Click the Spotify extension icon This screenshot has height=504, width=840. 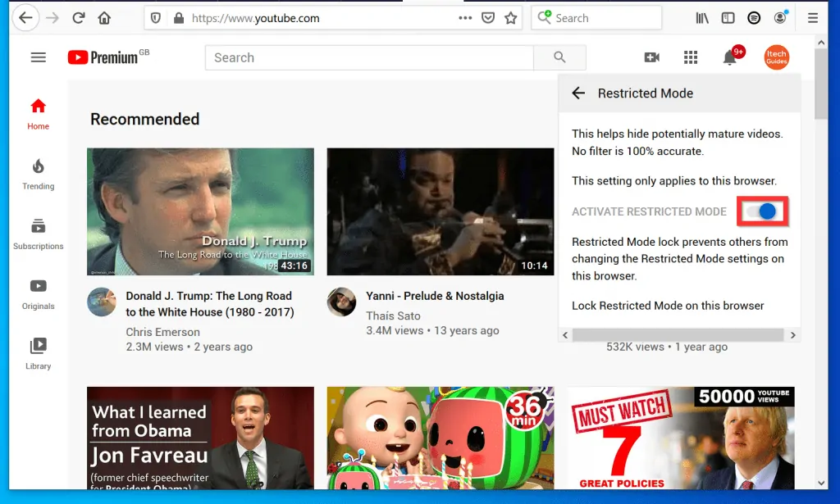[754, 18]
